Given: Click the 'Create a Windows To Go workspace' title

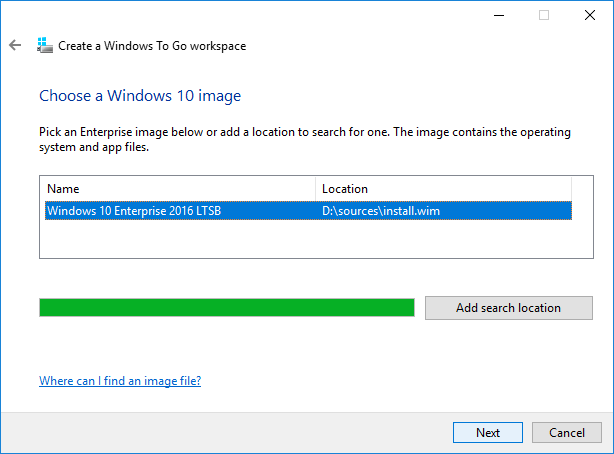Looking at the screenshot, I should [152, 46].
